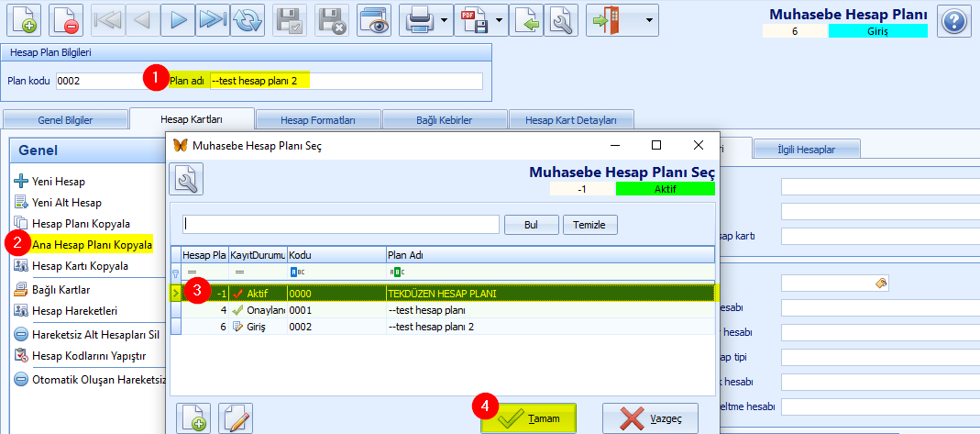
Task: Click the refresh toolbar icon
Action: 248,19
